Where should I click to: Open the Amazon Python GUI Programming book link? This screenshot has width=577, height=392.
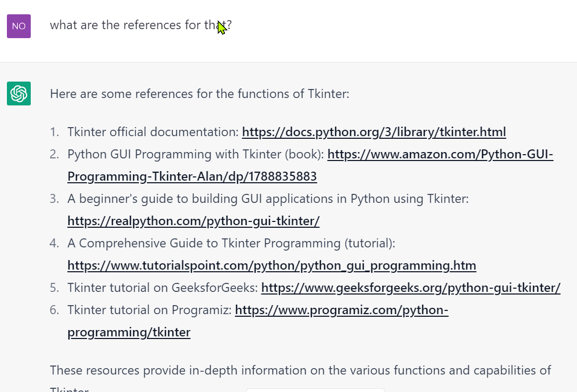coord(440,154)
